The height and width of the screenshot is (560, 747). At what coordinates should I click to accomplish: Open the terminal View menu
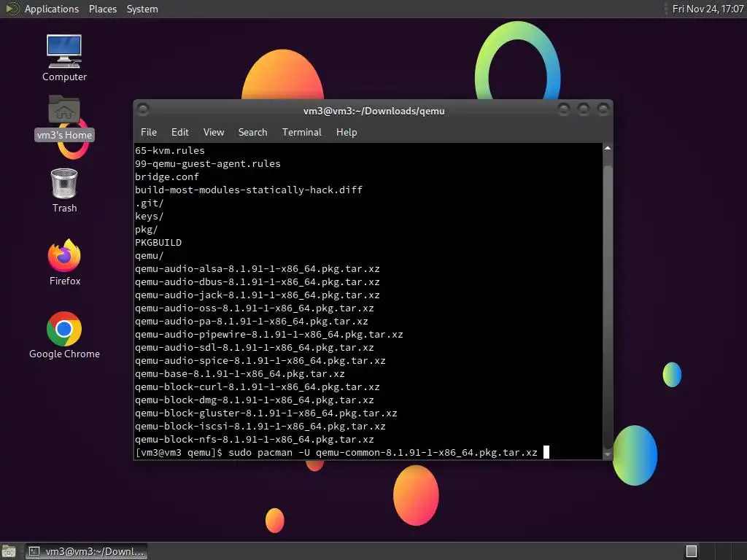coord(214,133)
